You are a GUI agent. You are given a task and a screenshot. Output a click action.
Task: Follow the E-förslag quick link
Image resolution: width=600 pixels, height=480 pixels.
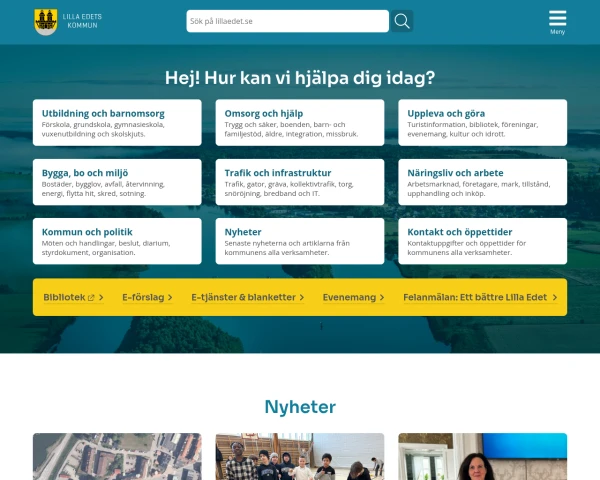click(147, 297)
